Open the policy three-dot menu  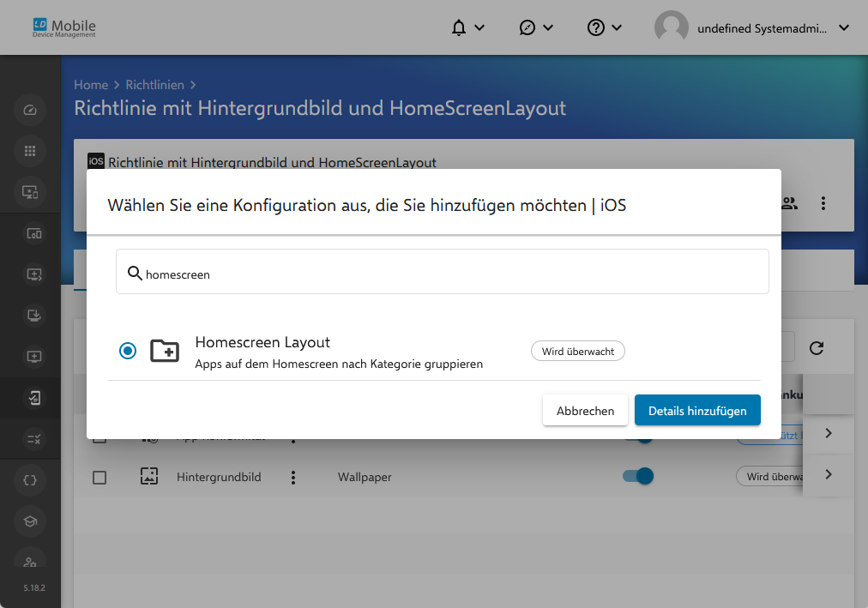(x=823, y=203)
